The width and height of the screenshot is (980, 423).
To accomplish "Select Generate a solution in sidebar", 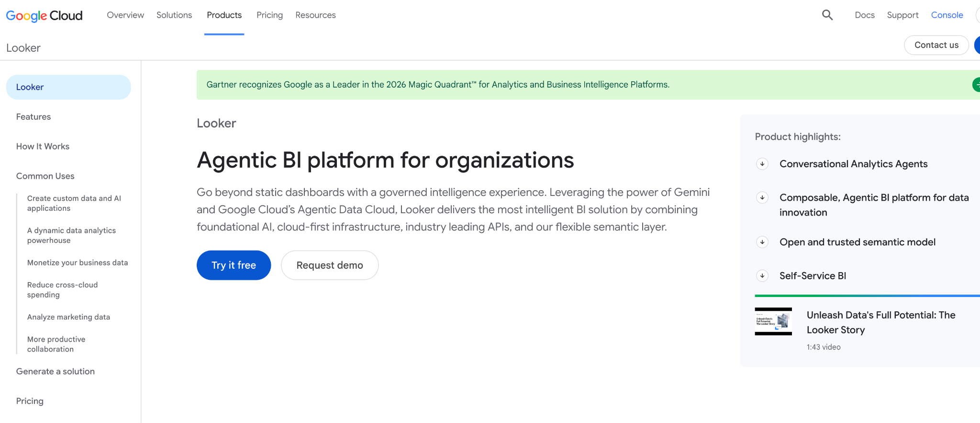I will click(56, 372).
